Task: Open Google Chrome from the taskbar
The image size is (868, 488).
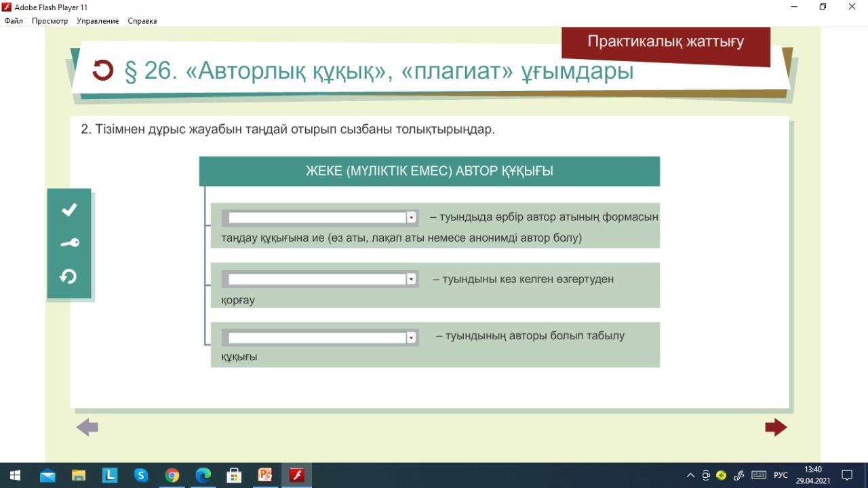Action: 172,475
